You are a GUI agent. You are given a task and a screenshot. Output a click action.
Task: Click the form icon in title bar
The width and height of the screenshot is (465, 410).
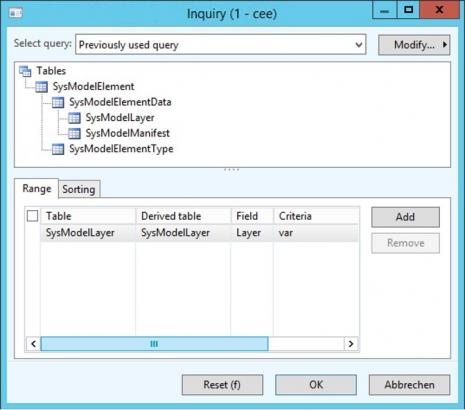pyautogui.click(x=16, y=13)
